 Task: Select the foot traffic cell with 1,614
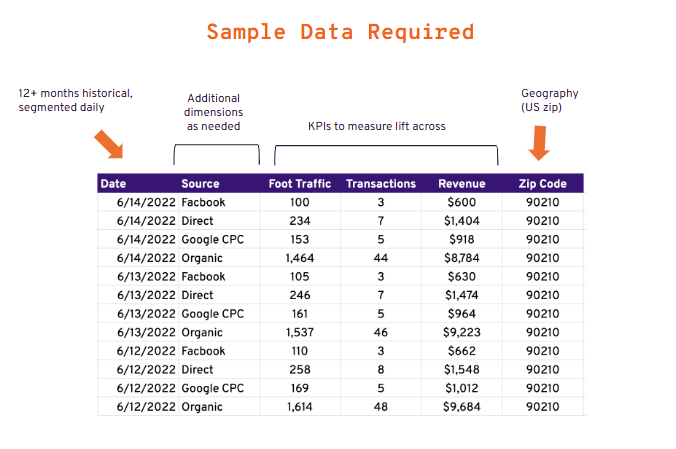click(300, 407)
